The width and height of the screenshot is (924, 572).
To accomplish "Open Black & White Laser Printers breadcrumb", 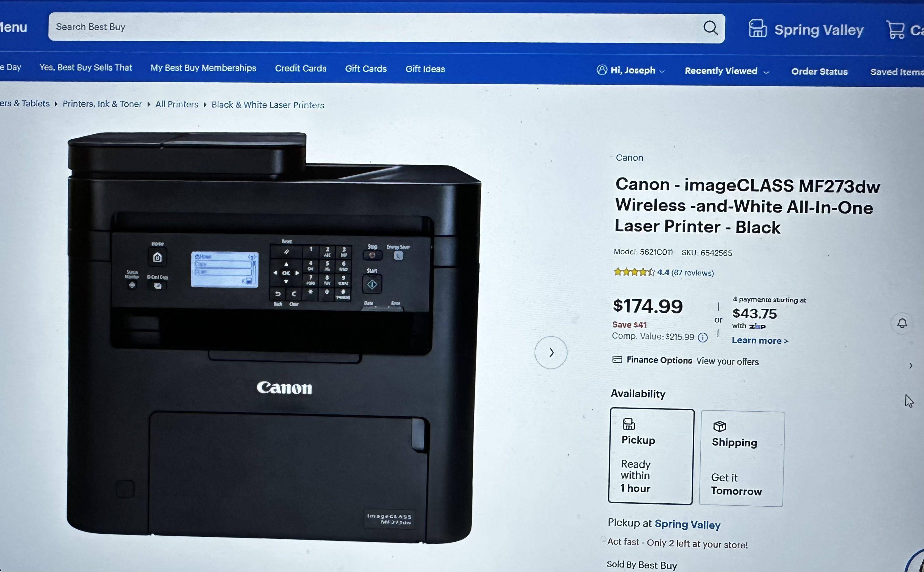I will [268, 105].
